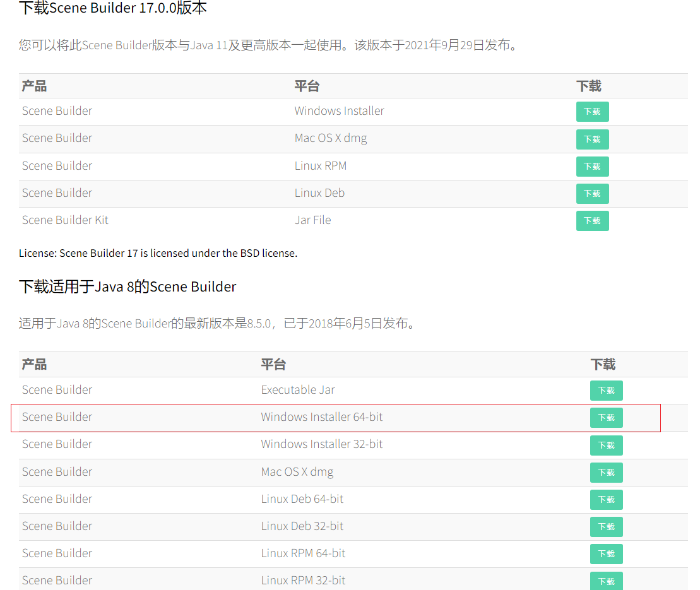This screenshot has width=700, height=590.
Task: Download Windows Installer 32-bit for Java 8
Action: [606, 445]
